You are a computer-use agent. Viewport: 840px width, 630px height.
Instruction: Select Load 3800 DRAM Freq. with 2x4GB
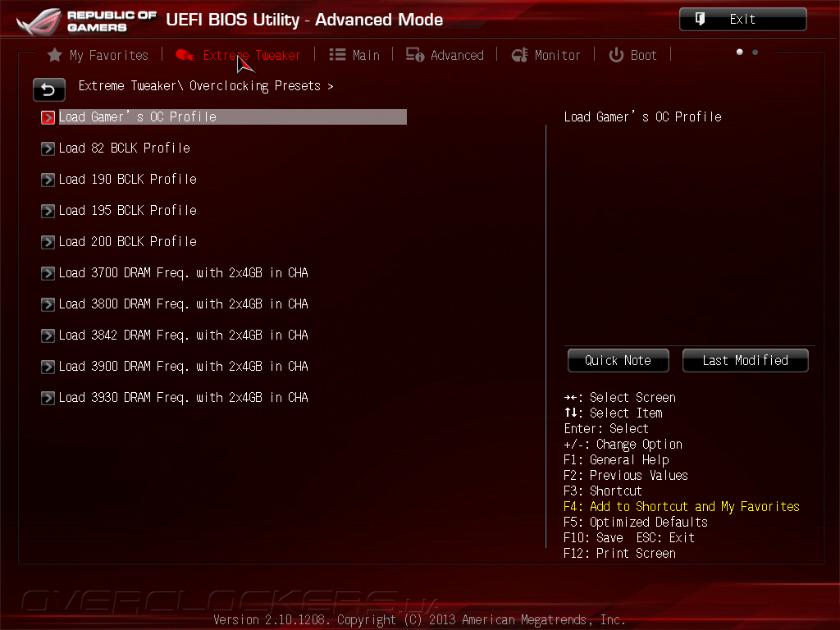point(183,304)
